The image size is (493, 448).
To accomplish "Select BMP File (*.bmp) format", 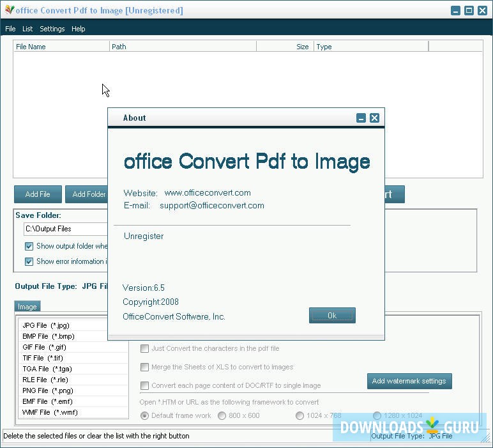I will coord(73,336).
